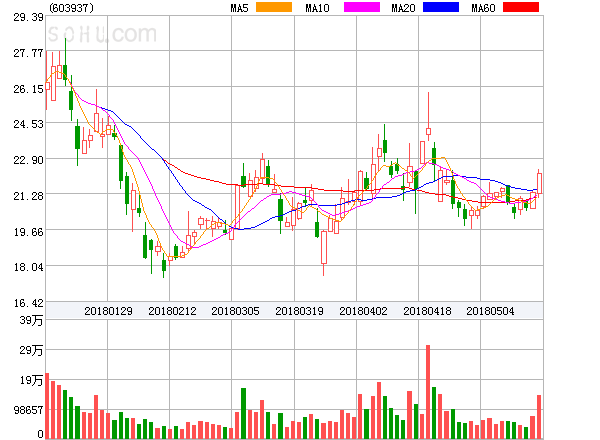Click the first red volume bar at the chart's left edge
The image size is (600, 440).
click(47, 406)
